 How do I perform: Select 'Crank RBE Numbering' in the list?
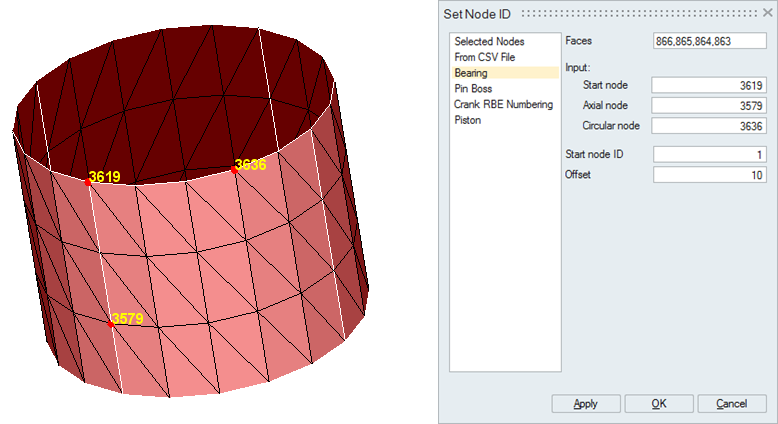point(503,104)
